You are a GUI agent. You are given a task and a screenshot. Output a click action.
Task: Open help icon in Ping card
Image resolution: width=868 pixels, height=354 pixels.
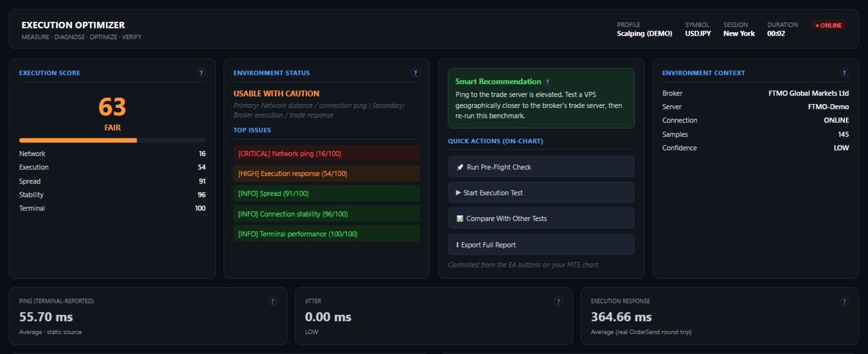pos(272,301)
